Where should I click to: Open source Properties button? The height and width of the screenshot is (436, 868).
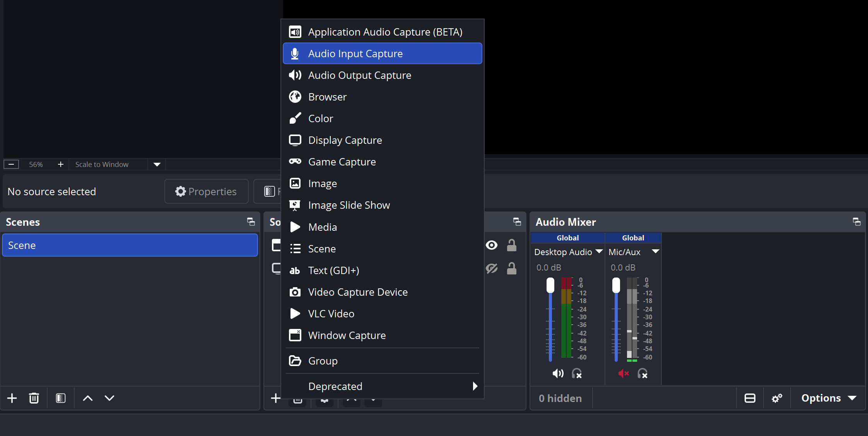tap(206, 191)
